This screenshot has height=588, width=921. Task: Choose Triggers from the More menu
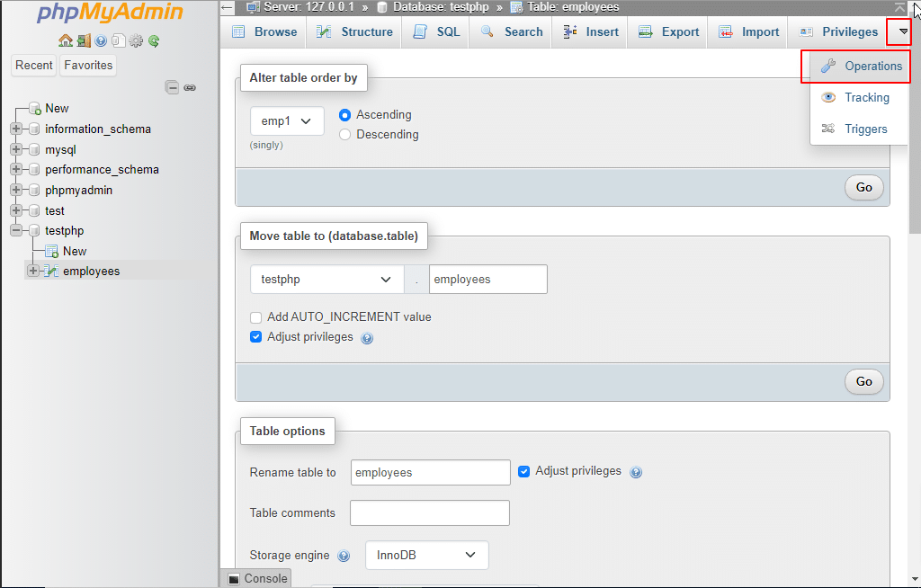pyautogui.click(x=861, y=129)
